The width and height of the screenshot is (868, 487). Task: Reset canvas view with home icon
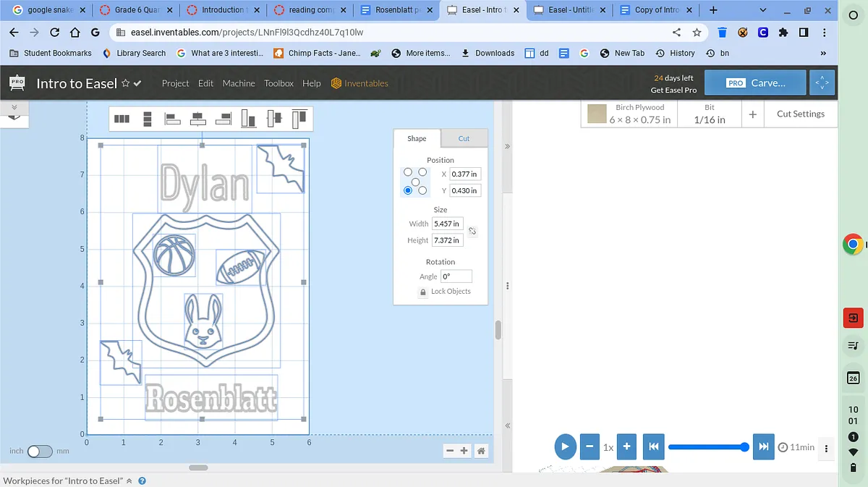tap(481, 451)
